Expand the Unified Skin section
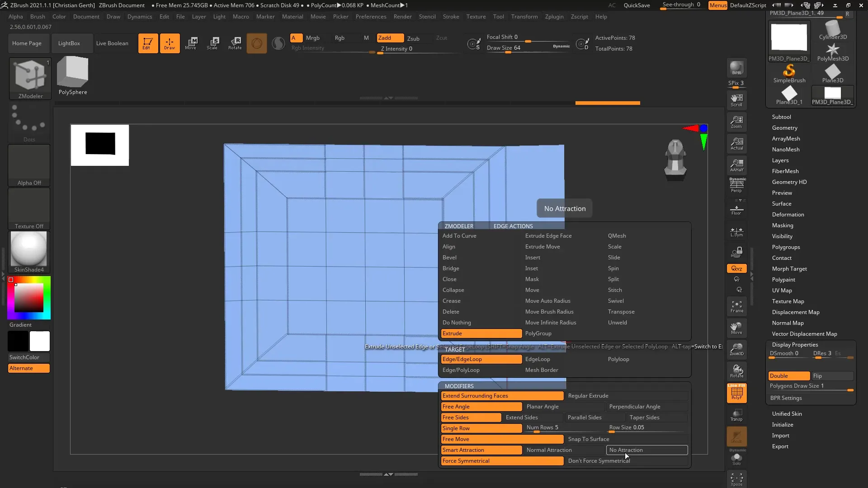Image resolution: width=868 pixels, height=488 pixels. (x=787, y=414)
